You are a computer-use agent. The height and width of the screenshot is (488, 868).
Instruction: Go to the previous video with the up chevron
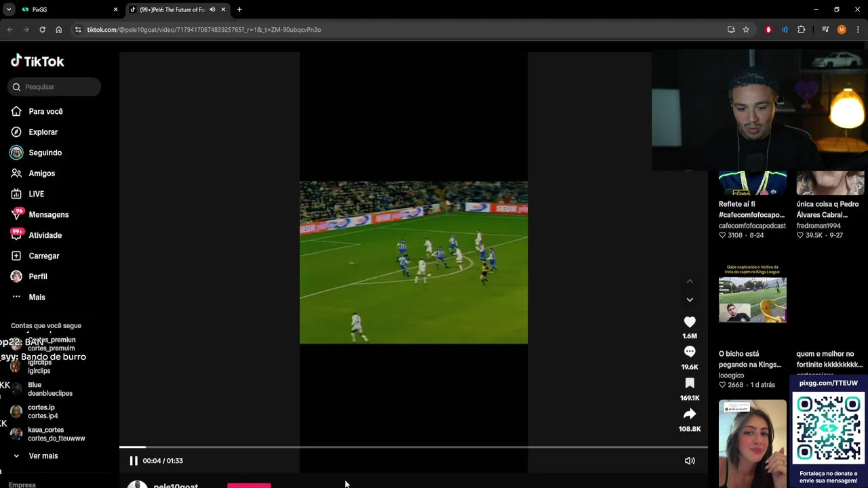(x=690, y=281)
